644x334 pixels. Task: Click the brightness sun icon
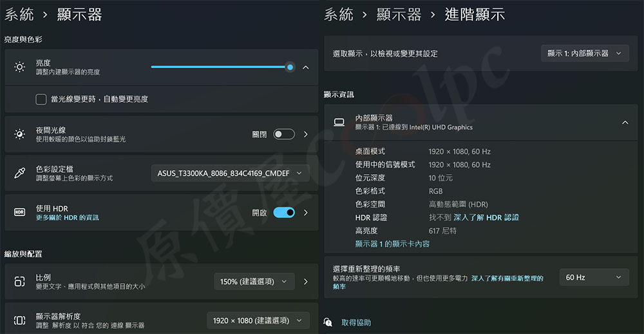[x=20, y=67]
